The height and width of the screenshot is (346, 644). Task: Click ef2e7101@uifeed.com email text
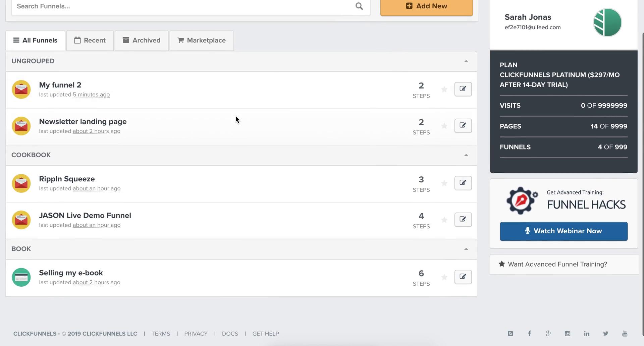point(533,27)
